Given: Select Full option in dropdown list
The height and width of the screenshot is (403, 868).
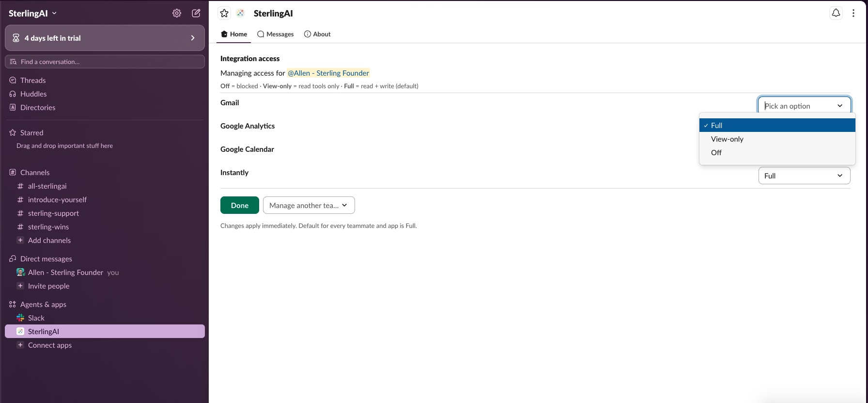Looking at the screenshot, I should 777,125.
